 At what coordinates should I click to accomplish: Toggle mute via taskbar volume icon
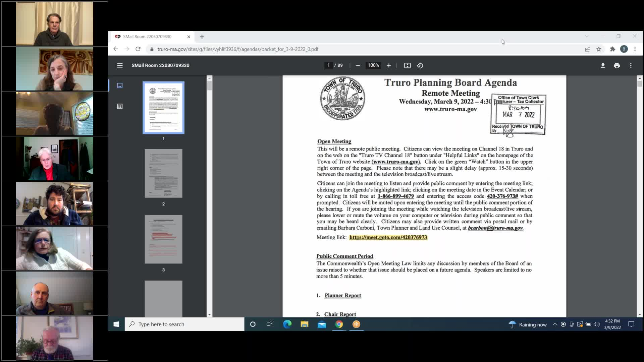[597, 324]
